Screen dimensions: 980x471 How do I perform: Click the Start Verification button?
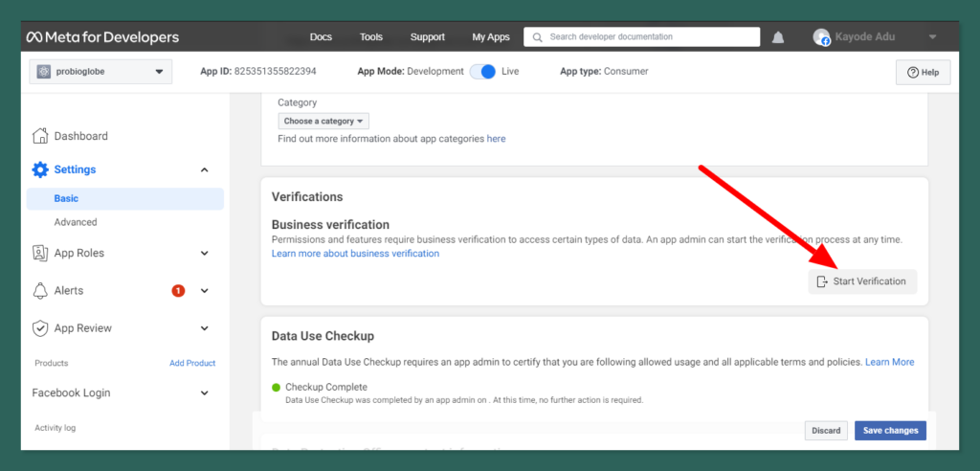tap(862, 281)
